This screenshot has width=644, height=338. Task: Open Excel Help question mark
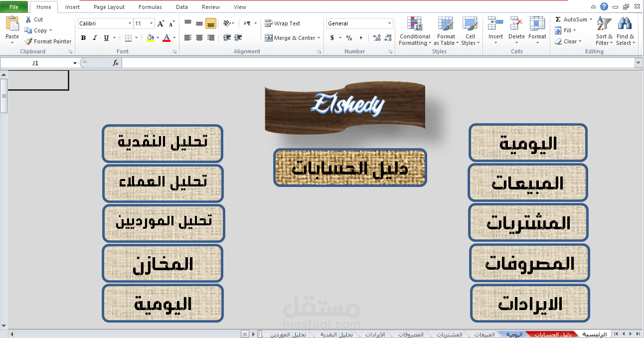(x=604, y=6)
